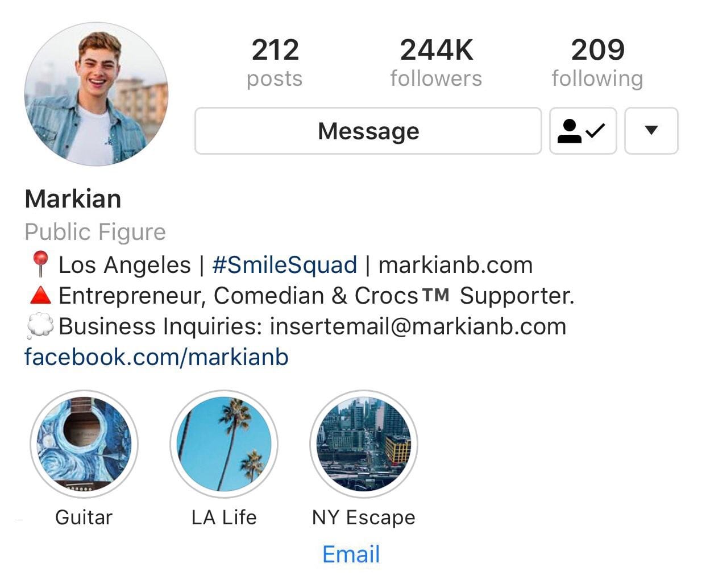Tap the red pushpin emoji in bio
The width and height of the screenshot is (706, 588).
coord(40,264)
